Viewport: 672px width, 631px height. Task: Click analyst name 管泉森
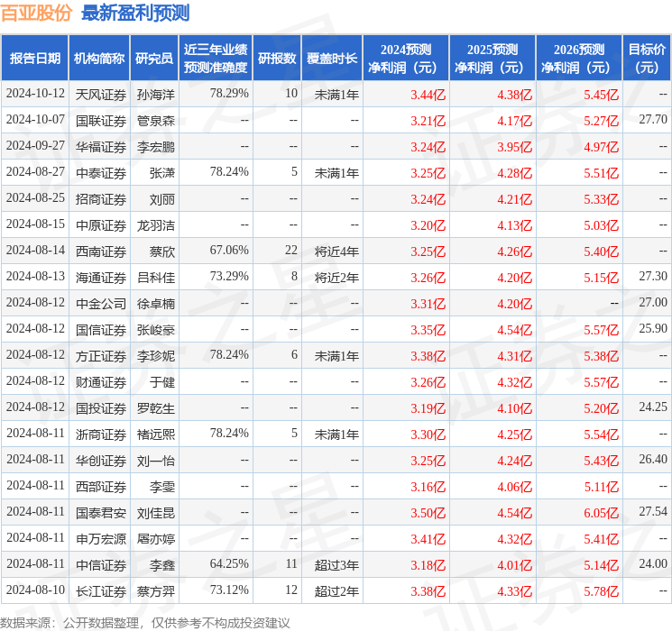[156, 121]
